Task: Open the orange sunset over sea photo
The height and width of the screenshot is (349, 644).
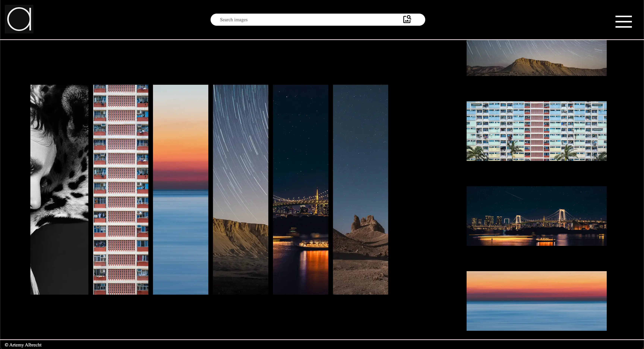Action: pos(181,189)
